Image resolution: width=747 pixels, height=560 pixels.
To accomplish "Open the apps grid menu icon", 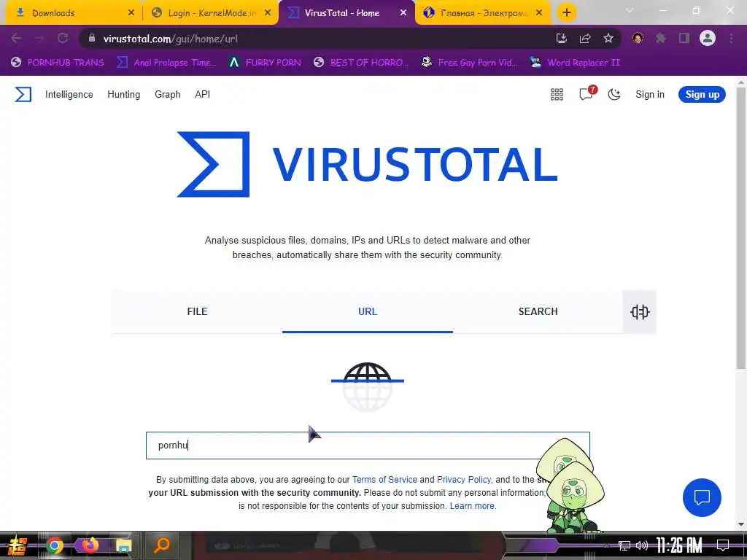I will (x=557, y=94).
